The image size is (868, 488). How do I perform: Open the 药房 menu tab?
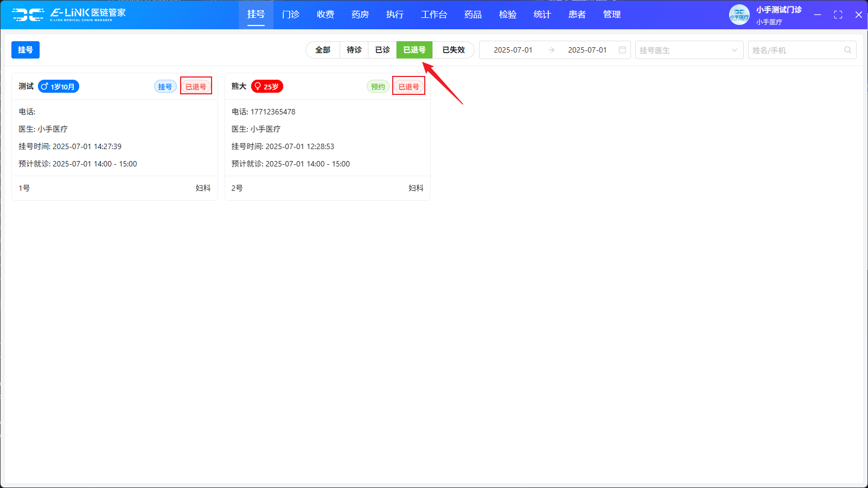pyautogui.click(x=360, y=15)
